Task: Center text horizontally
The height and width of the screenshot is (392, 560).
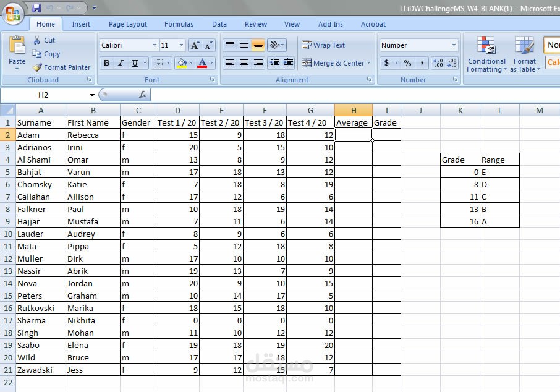Action: [x=244, y=63]
